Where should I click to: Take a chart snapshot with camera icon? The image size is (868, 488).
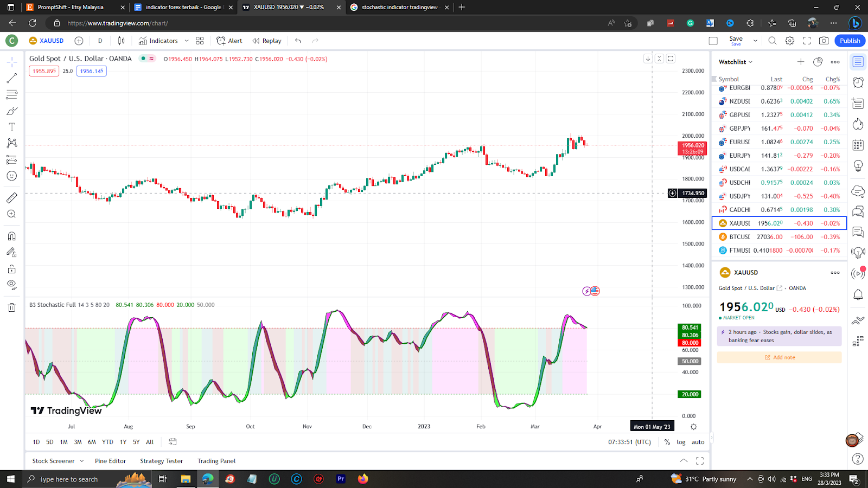[x=824, y=41]
